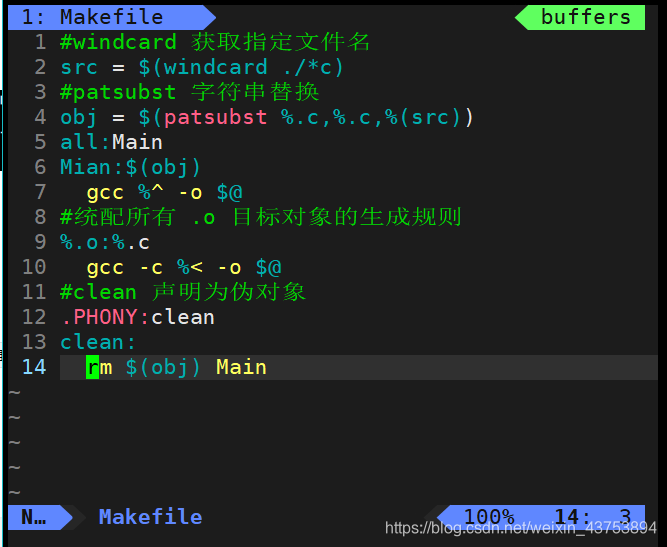Place cursor on '#windcard 获取指定文件名' comment
The height and width of the screenshot is (547, 667).
click(x=215, y=42)
